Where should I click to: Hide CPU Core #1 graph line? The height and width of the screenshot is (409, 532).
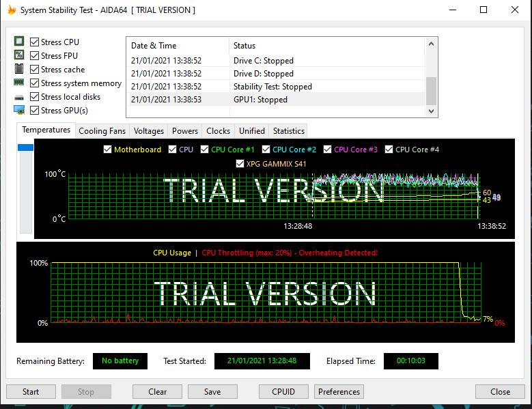point(205,150)
